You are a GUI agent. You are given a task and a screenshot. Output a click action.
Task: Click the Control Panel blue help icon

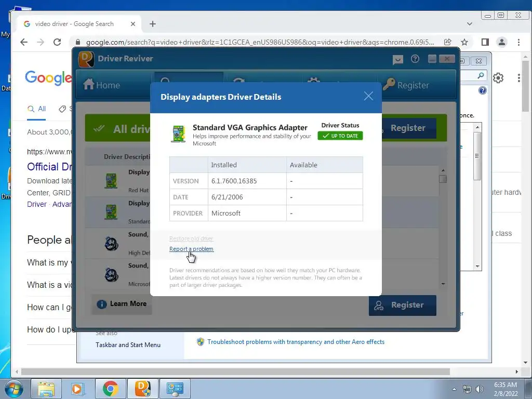pyautogui.click(x=483, y=90)
